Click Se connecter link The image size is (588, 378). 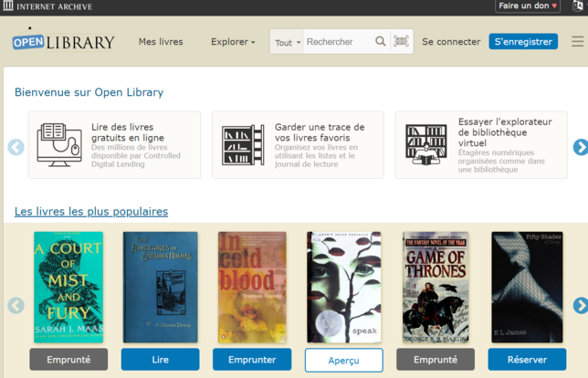(x=451, y=42)
